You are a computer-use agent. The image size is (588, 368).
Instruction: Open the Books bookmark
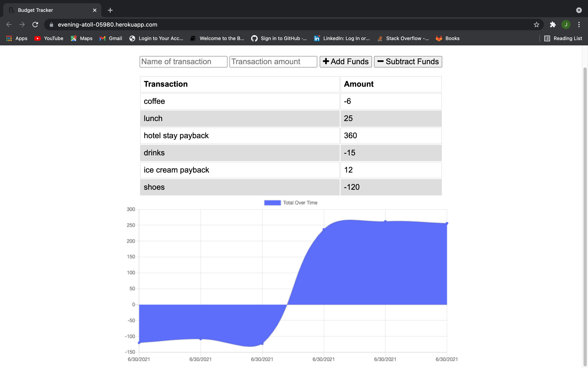(x=448, y=38)
